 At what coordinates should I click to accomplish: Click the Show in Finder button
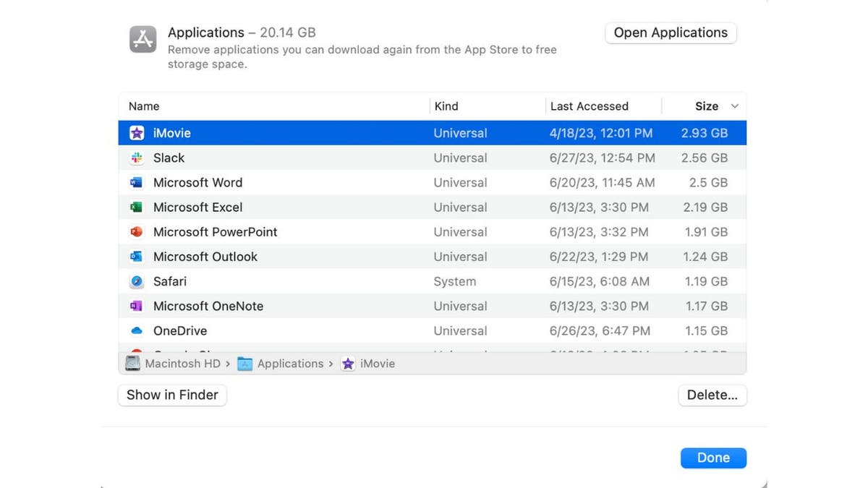pyautogui.click(x=172, y=395)
